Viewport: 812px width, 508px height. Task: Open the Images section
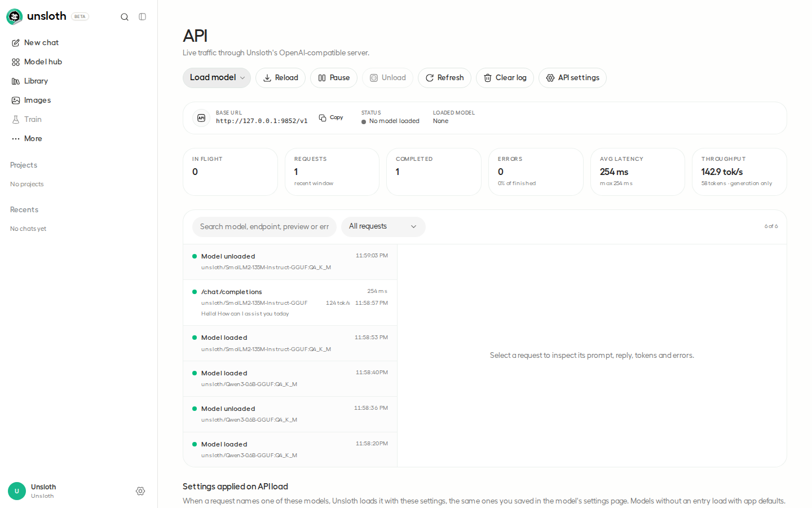[79, 100]
